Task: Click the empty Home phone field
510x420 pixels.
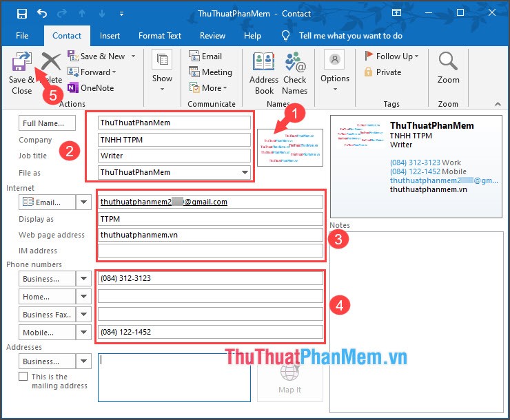Action: (x=210, y=296)
